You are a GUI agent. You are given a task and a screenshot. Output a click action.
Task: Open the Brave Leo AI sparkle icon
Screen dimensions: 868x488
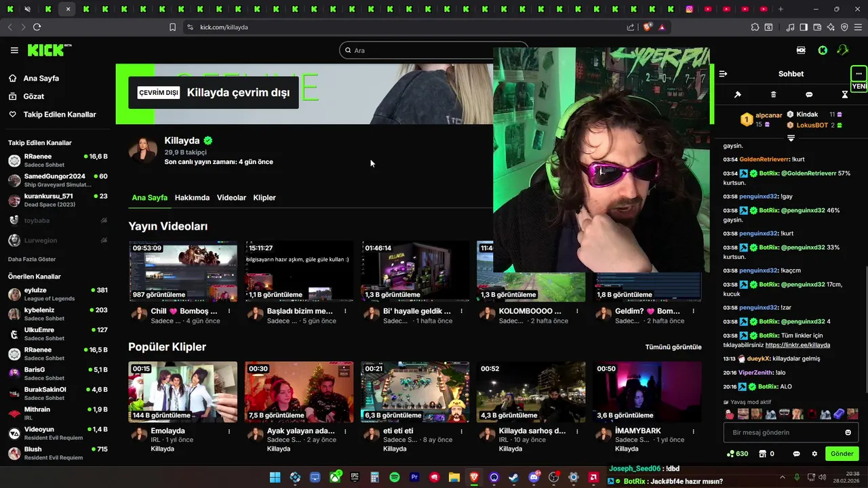click(831, 27)
